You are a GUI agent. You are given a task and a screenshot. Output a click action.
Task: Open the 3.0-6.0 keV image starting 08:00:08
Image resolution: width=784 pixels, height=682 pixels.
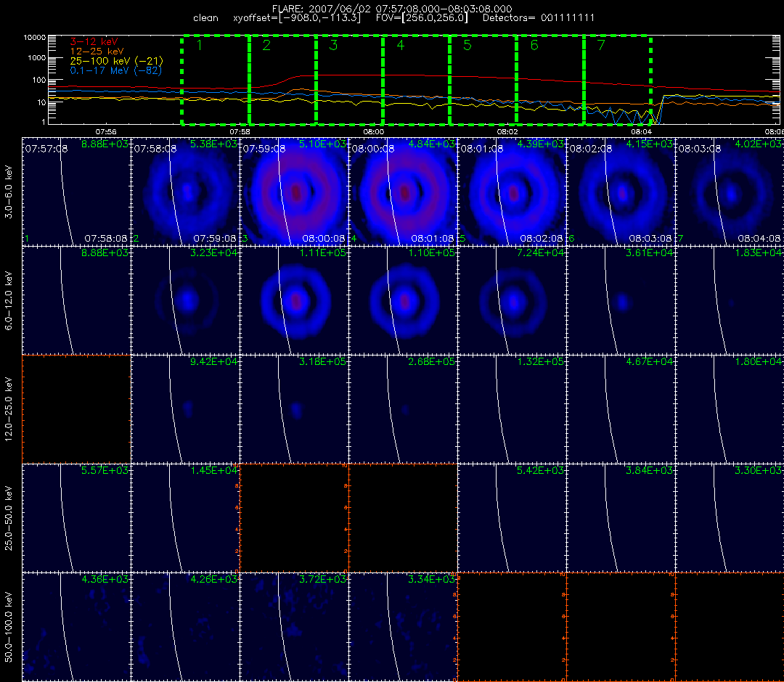[404, 192]
